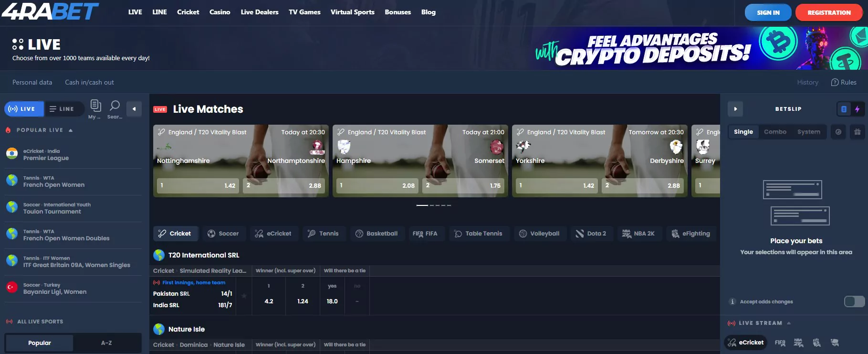Screen dimensions: 868x354
Task: Enable quick bet lightning icon
Action: tap(857, 109)
